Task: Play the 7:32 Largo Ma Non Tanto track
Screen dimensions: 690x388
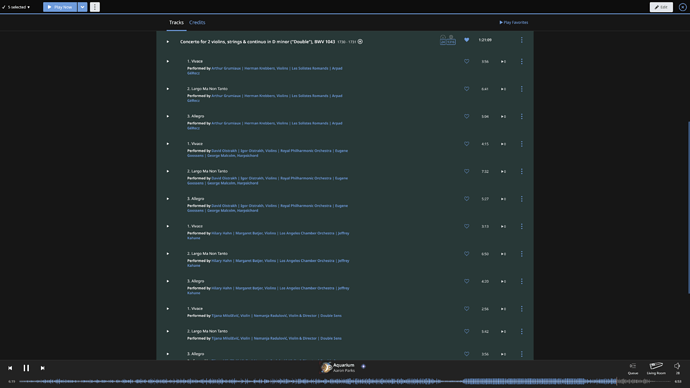Action: pyautogui.click(x=168, y=172)
